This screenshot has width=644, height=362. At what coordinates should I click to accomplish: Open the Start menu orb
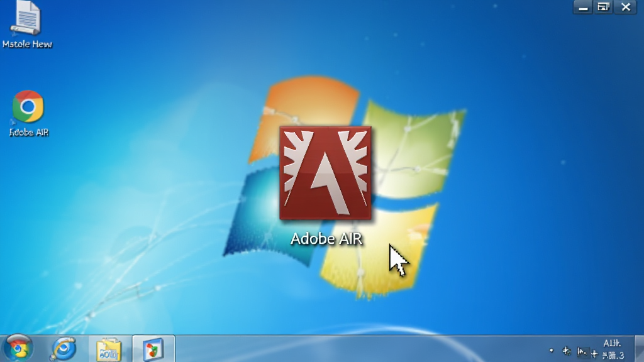tap(18, 348)
